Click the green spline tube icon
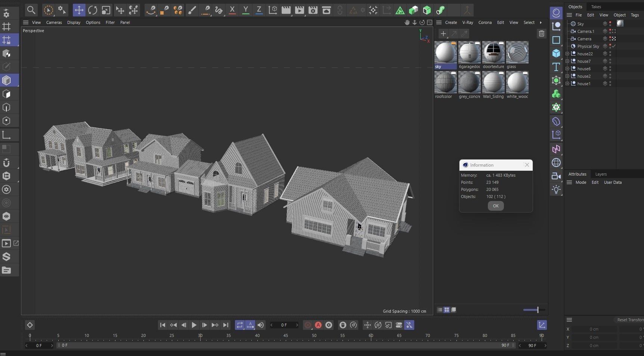This screenshot has width=644, height=356. click(440, 10)
